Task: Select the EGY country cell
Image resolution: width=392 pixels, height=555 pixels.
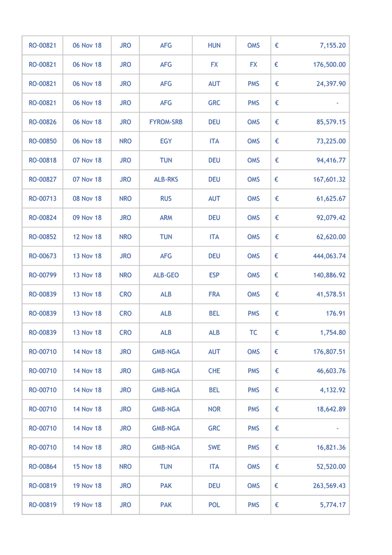Action: 166,141
